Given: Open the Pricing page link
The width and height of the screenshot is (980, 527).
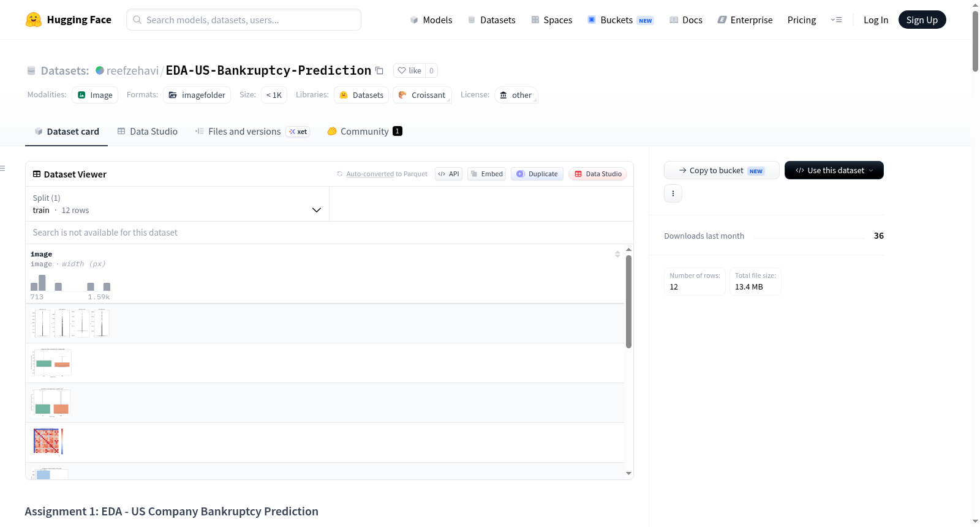Looking at the screenshot, I should point(802,20).
